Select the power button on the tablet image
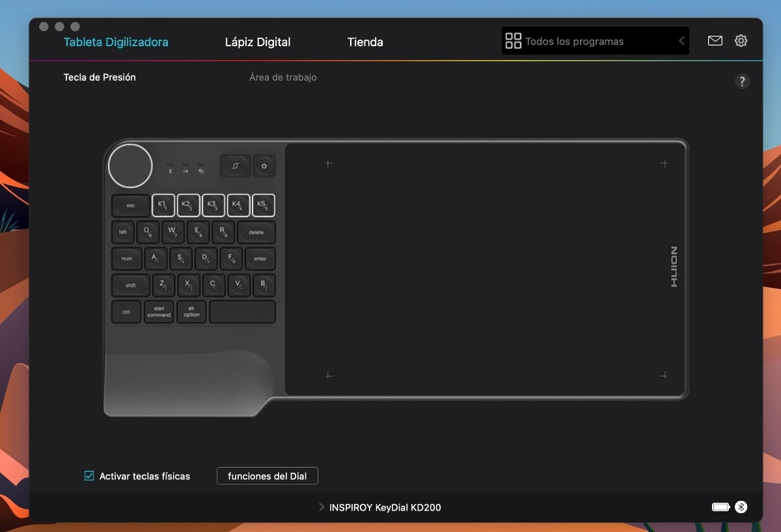This screenshot has height=532, width=781. [x=264, y=166]
